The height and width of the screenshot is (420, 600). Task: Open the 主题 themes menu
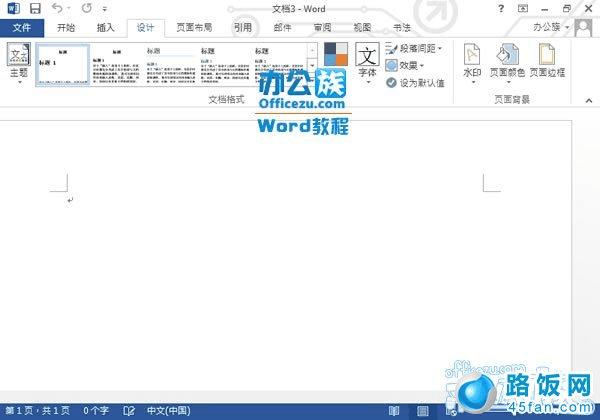[19, 63]
